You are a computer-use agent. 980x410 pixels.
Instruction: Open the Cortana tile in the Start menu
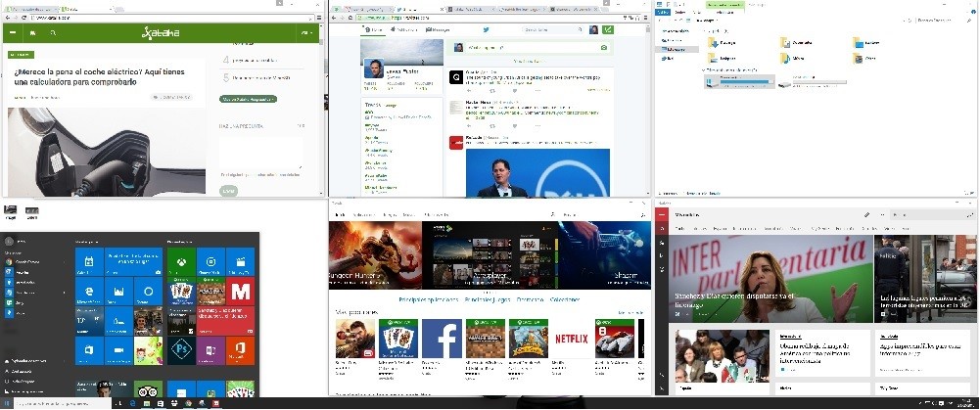pyautogui.click(x=148, y=292)
